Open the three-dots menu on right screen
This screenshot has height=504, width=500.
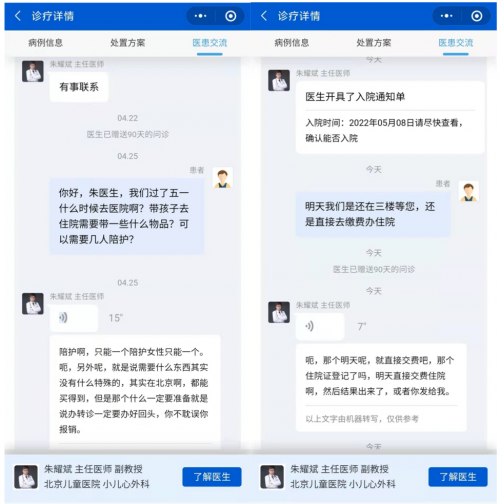[446, 16]
